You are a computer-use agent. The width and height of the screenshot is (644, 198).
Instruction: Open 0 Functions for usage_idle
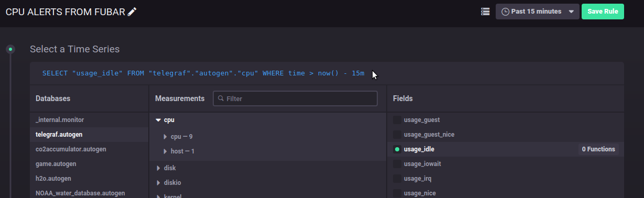598,149
